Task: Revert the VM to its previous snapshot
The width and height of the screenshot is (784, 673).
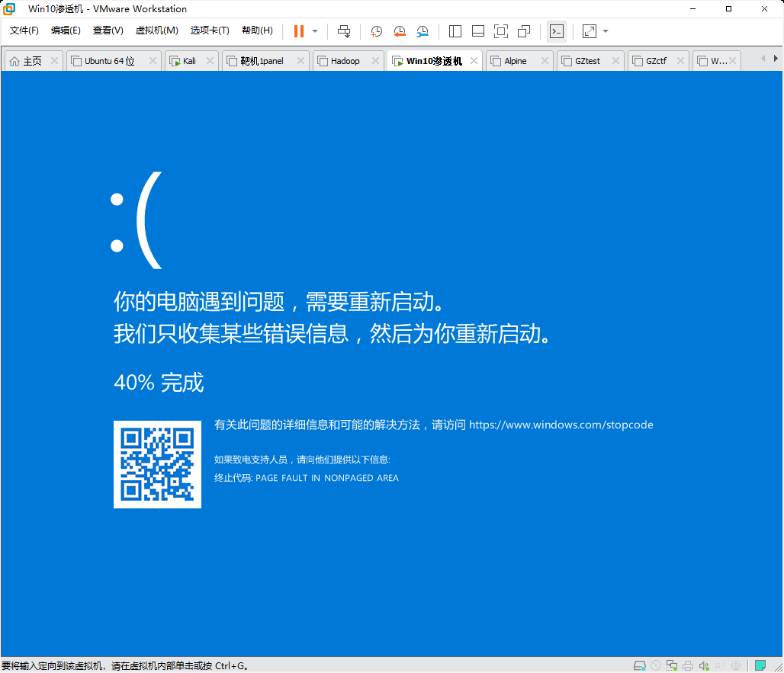Action: (400, 31)
